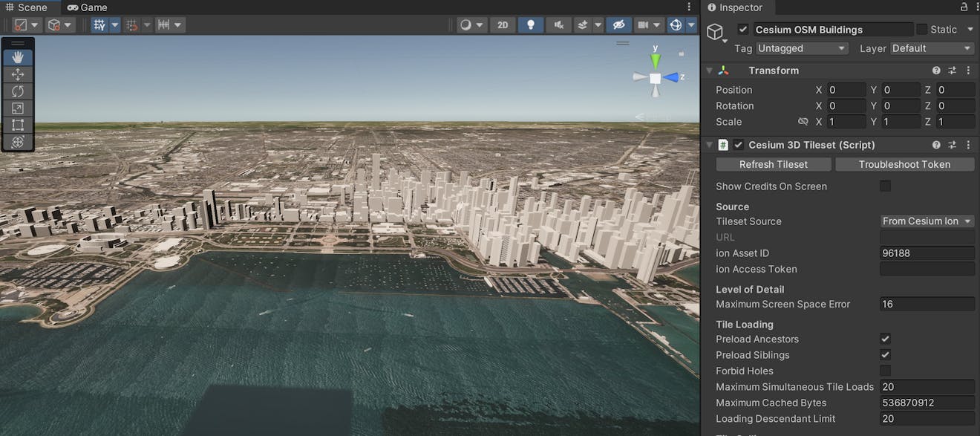Toggle scene lighting with the lightbulb icon
The width and height of the screenshot is (980, 436).
pos(530,25)
